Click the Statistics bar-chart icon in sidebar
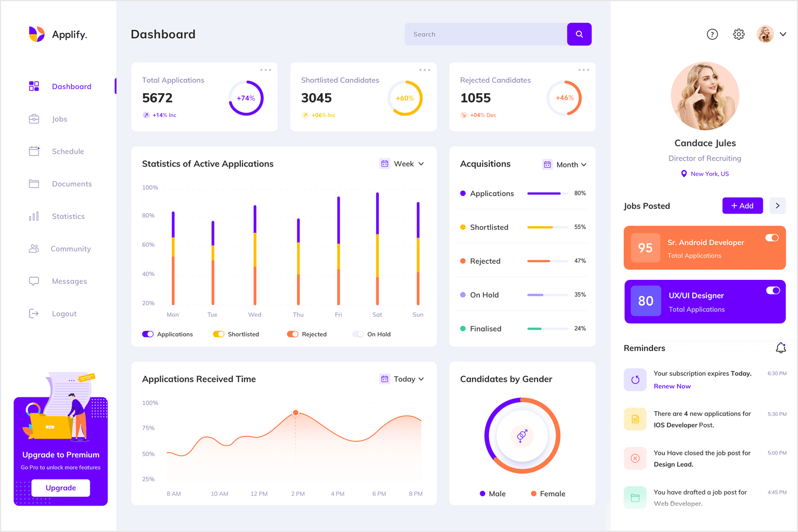The width and height of the screenshot is (798, 532). pos(34,216)
